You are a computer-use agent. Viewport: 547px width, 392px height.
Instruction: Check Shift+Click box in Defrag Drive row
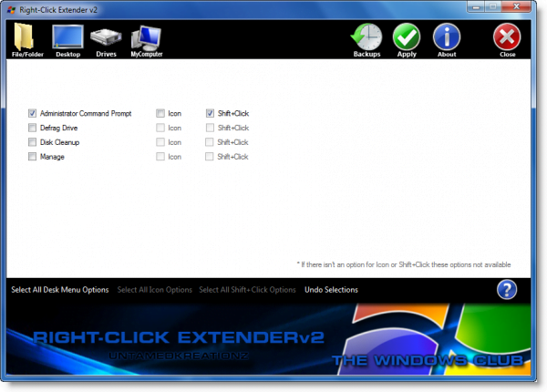click(x=210, y=128)
